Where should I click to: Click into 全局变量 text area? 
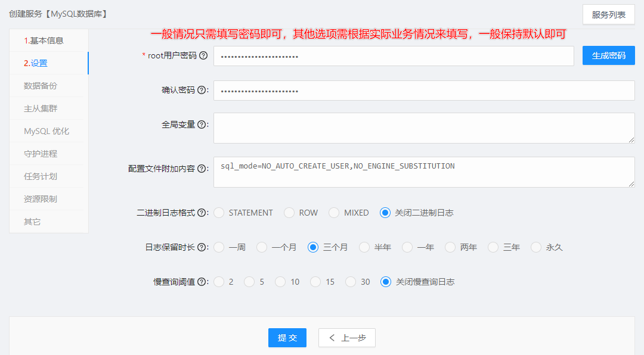point(423,128)
